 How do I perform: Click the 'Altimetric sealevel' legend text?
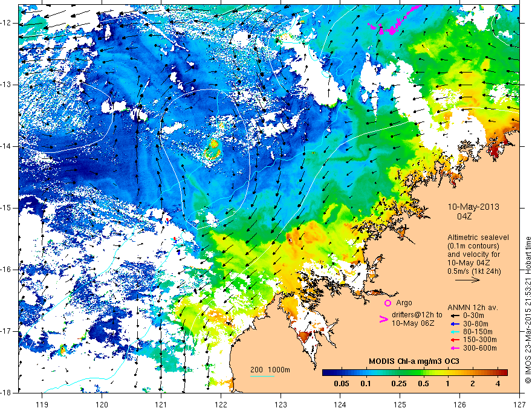pos(478,238)
